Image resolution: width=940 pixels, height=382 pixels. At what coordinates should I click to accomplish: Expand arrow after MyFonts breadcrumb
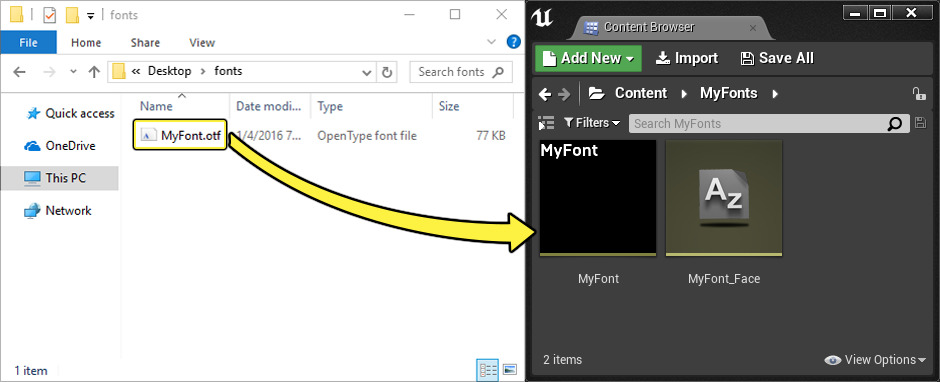point(775,94)
